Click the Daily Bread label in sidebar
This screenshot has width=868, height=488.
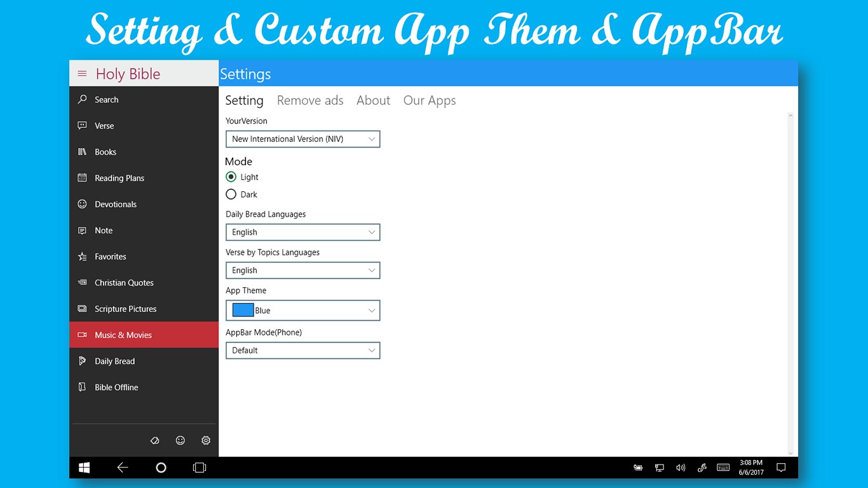(115, 361)
